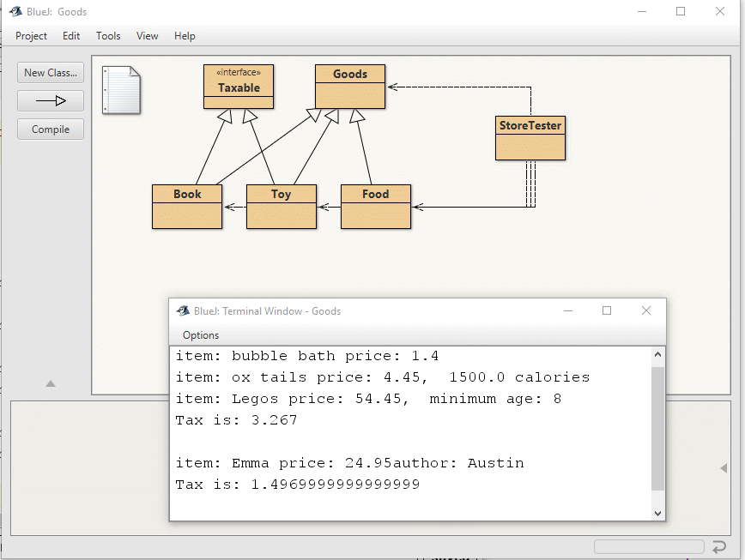Click the README text file icon

pyautogui.click(x=121, y=89)
